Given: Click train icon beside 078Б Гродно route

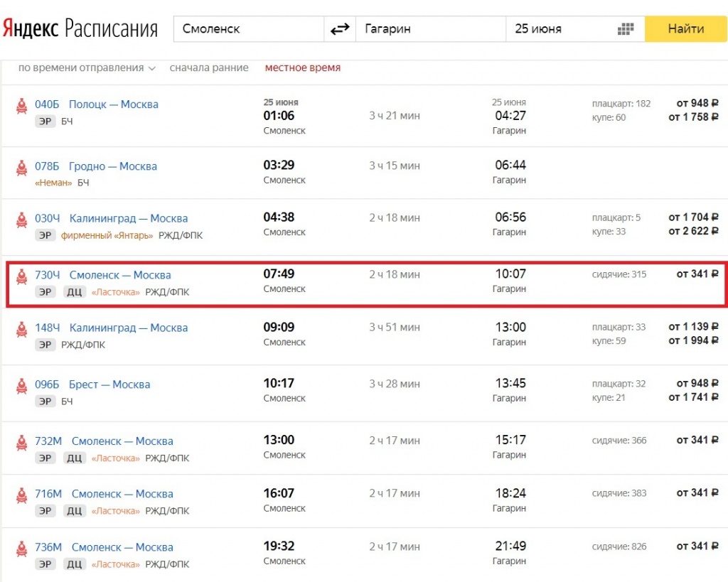Looking at the screenshot, I should (22, 168).
